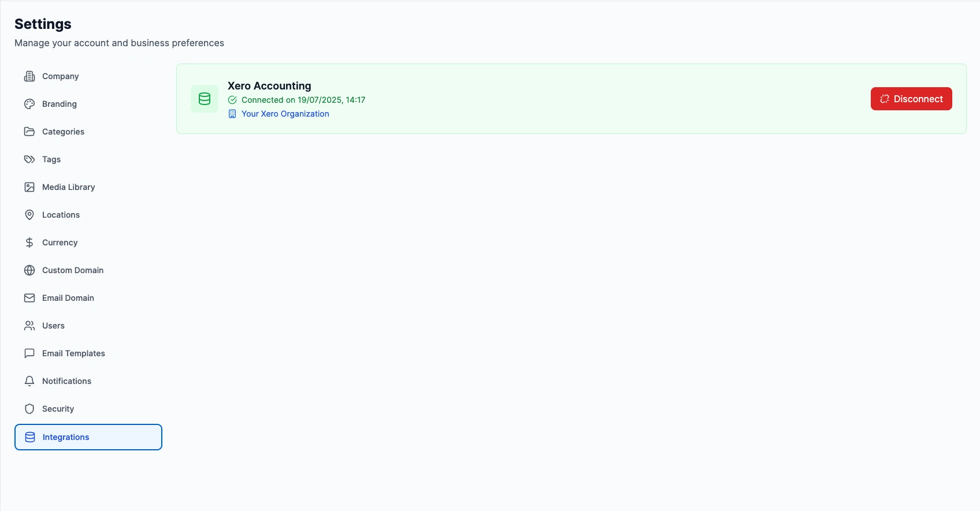Click the organization building icon in Xero card
Image resolution: width=980 pixels, height=511 pixels.
coord(232,114)
